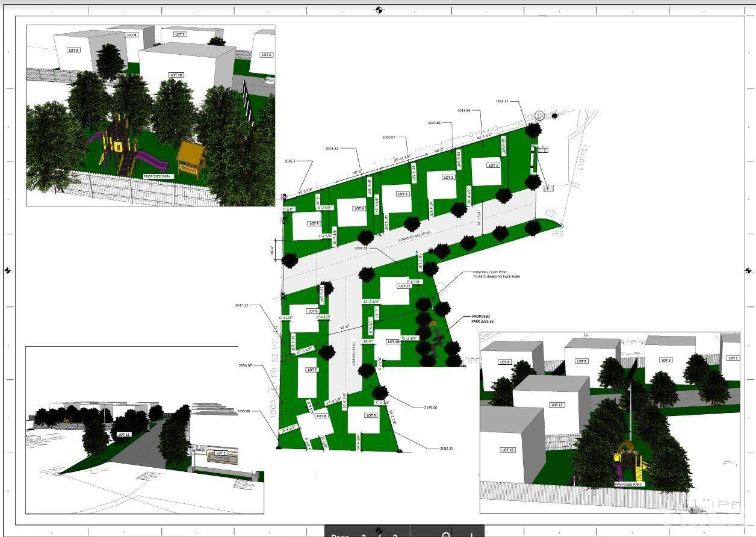Click PROPOSED PARK label in bottom-right rendering

pos(629,484)
